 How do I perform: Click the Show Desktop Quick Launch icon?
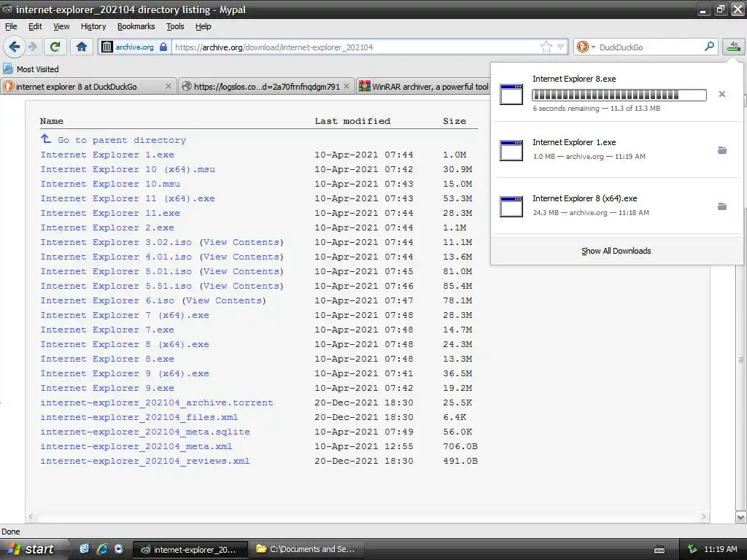click(x=85, y=549)
